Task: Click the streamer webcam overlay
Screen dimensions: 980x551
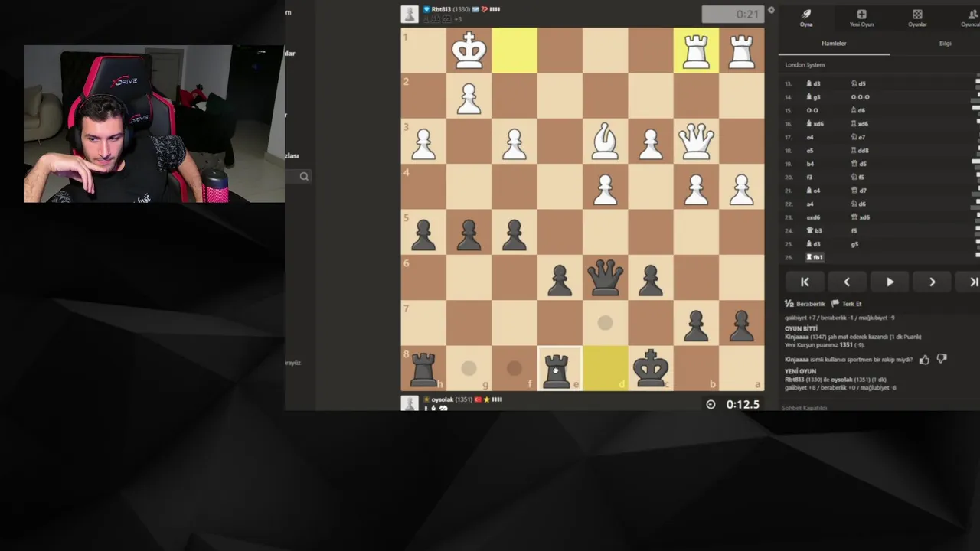Action: point(155,124)
